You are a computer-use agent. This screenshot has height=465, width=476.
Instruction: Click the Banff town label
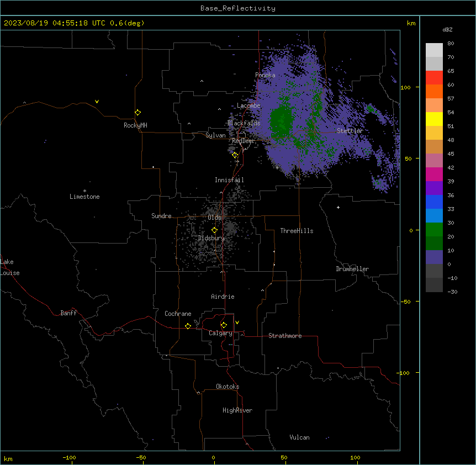click(68, 313)
